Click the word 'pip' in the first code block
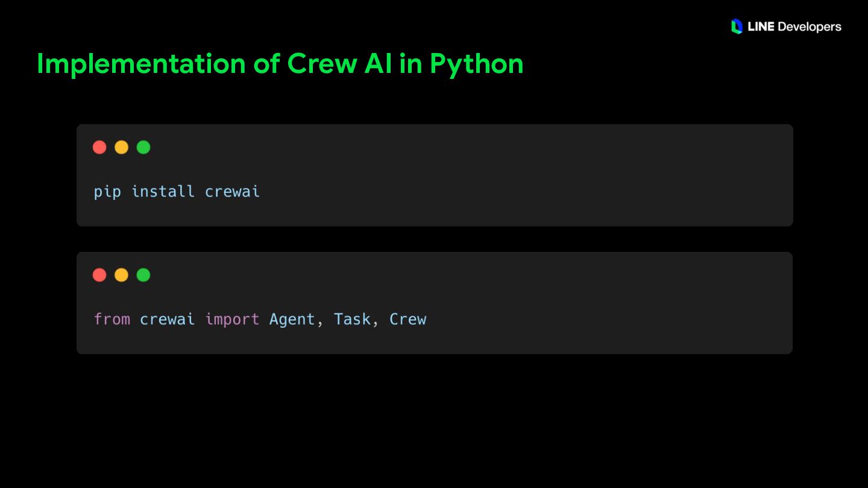Viewport: 868px width, 488px height. 107,192
